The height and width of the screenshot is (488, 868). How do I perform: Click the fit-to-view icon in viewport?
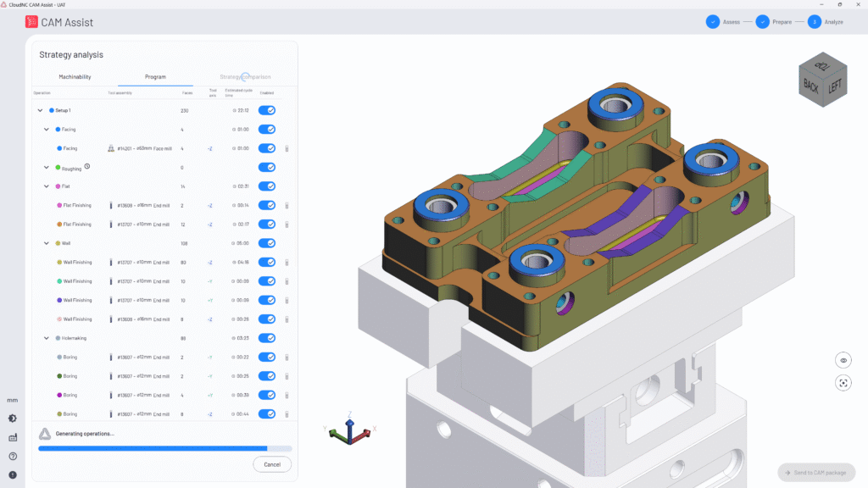[x=843, y=383]
